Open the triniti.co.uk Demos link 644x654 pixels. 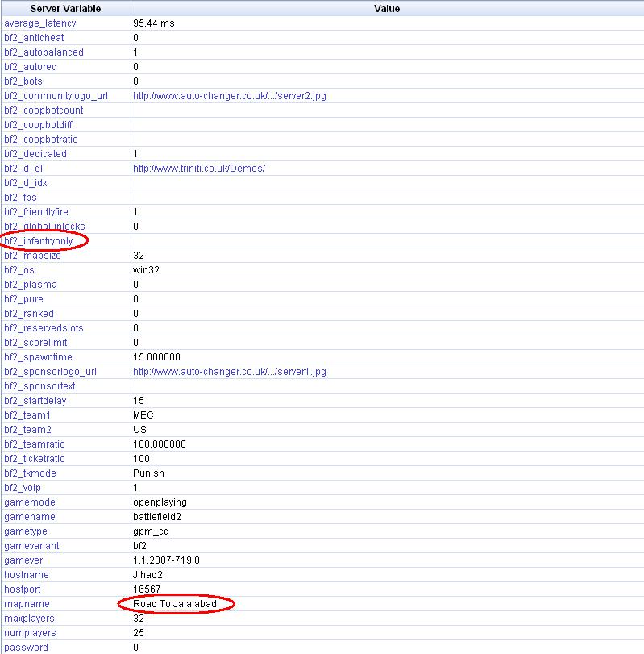198,169
